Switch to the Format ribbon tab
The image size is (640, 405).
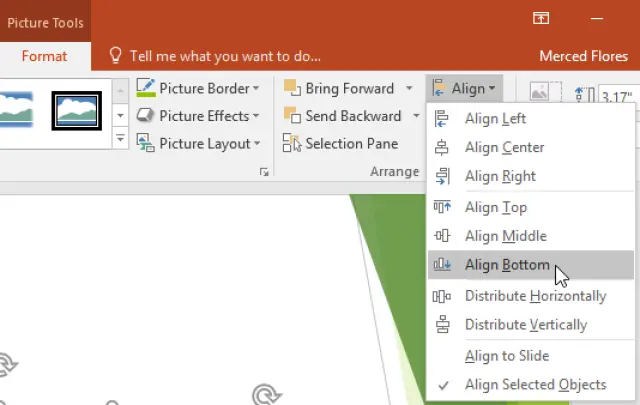[x=44, y=56]
